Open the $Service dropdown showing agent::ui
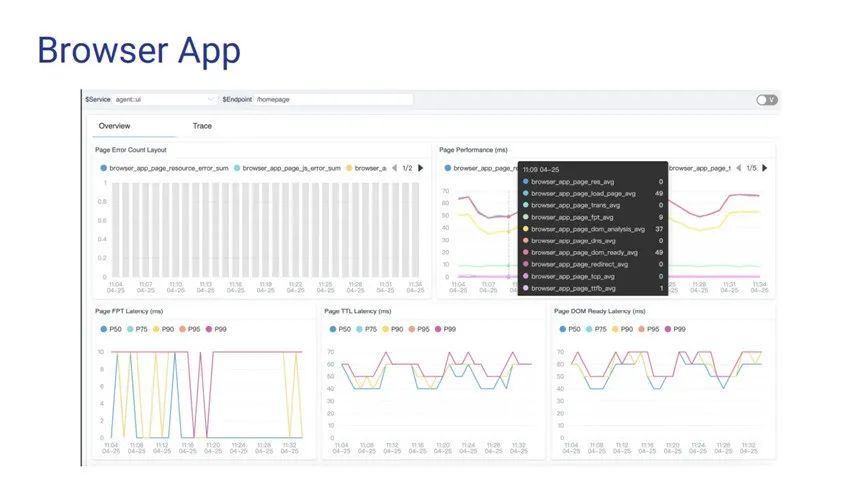Image resolution: width=852 pixels, height=485 pixels. coord(163,100)
